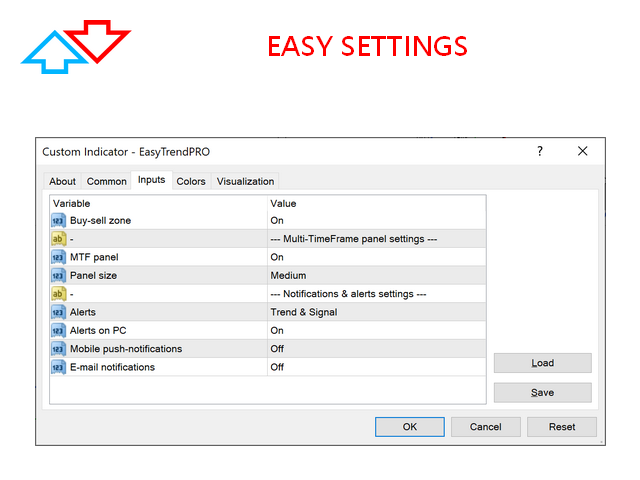
Task: Open the About tab
Action: pyautogui.click(x=63, y=181)
